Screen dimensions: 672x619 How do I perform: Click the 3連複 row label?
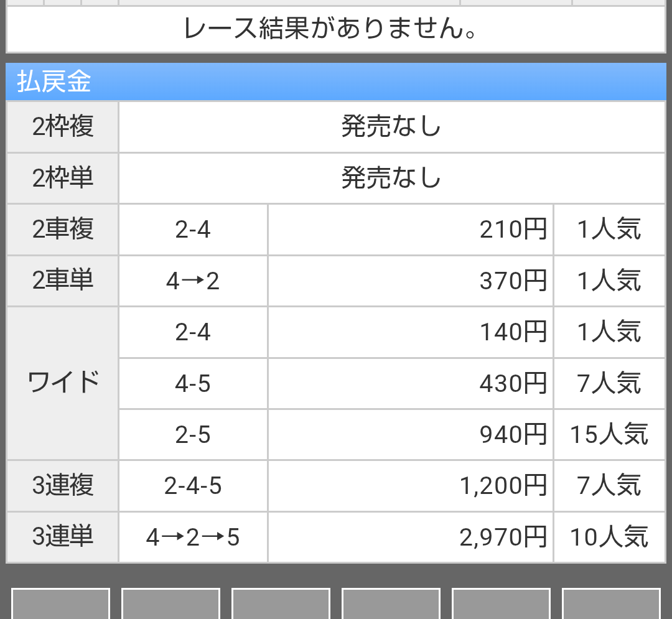pyautogui.click(x=63, y=486)
